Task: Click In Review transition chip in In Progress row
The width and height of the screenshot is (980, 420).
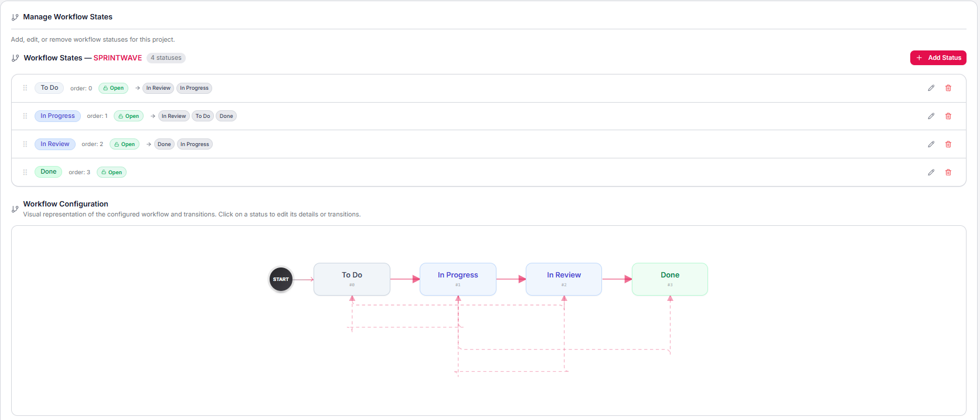Action: [x=173, y=116]
